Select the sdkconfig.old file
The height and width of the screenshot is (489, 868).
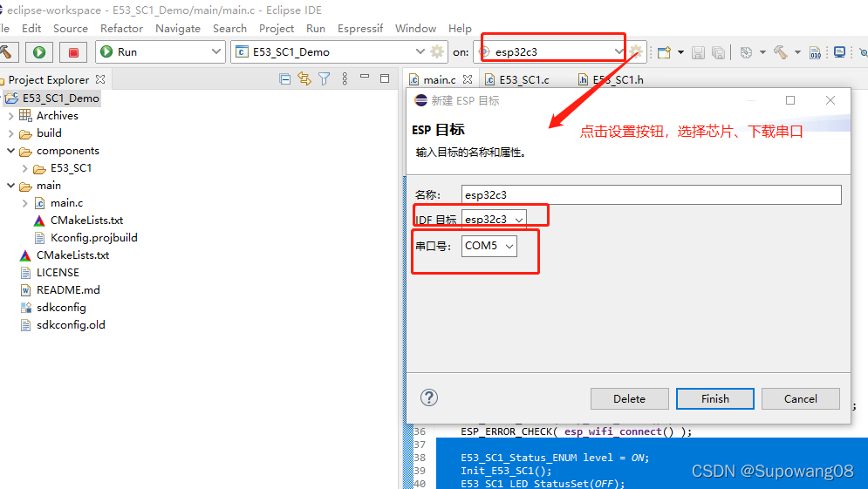click(71, 325)
